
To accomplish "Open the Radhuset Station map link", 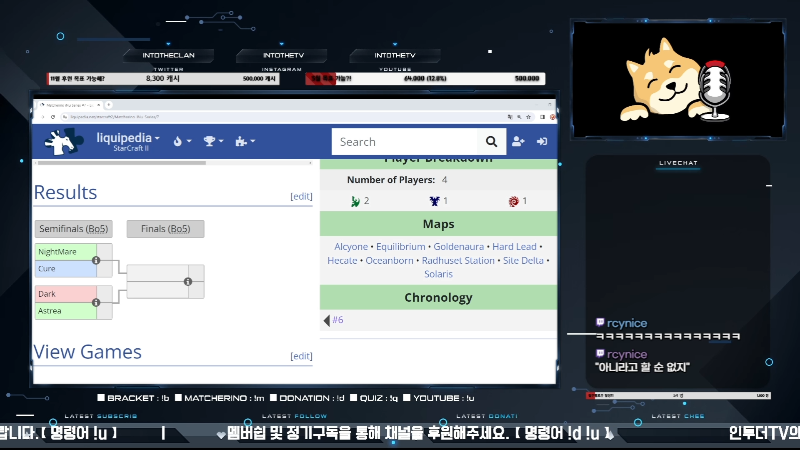I will (x=458, y=261).
